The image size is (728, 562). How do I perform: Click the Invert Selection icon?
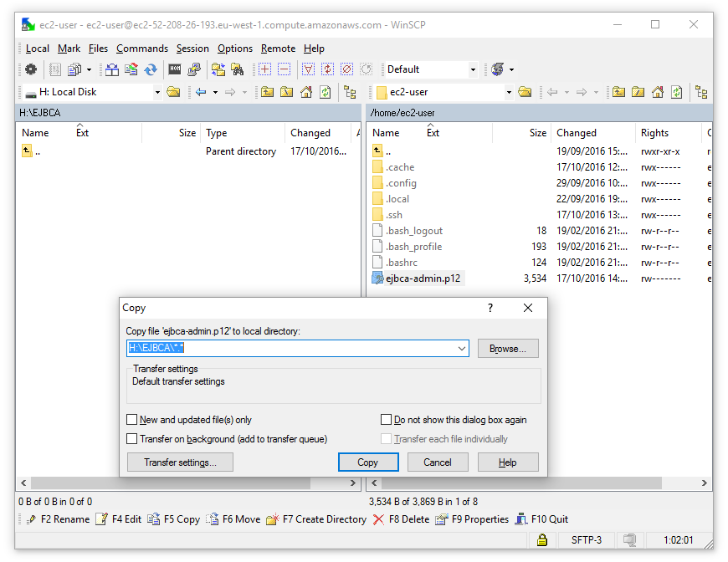pyautogui.click(x=327, y=69)
